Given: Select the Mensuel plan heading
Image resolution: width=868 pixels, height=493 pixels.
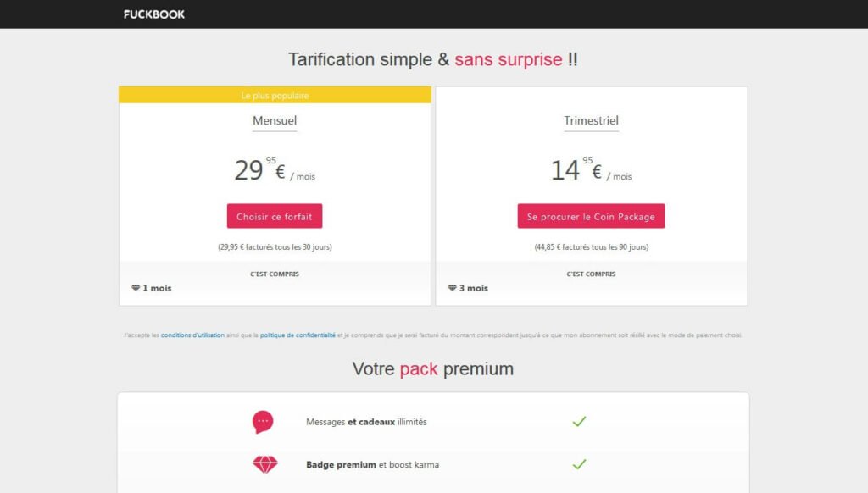Looking at the screenshot, I should pos(275,120).
